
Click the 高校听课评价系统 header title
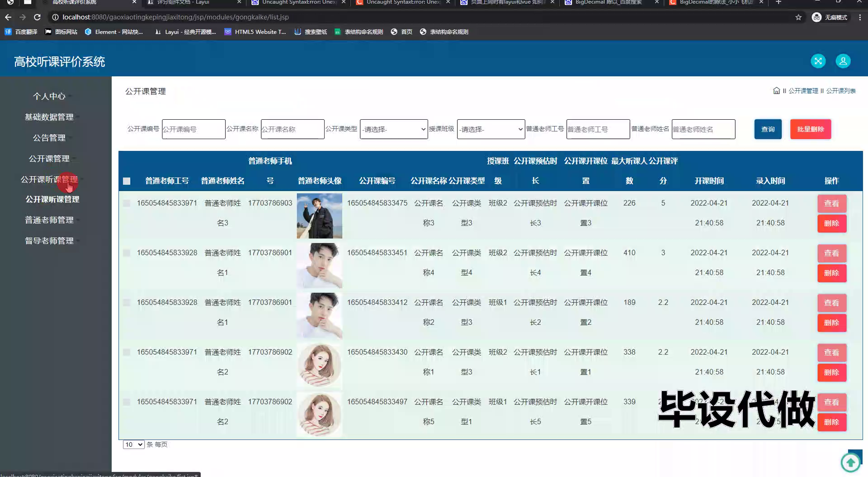click(x=59, y=61)
